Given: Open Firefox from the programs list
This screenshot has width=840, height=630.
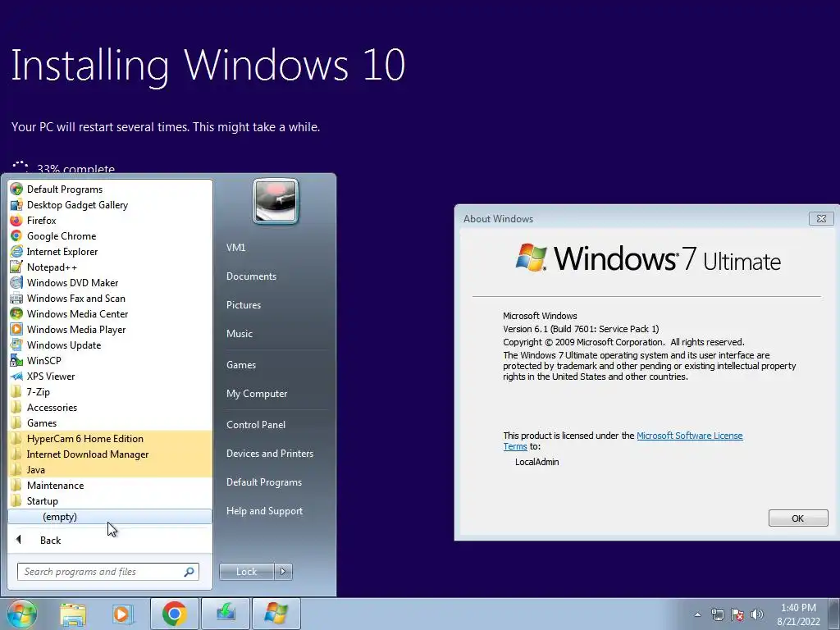Looking at the screenshot, I should pos(16,220).
